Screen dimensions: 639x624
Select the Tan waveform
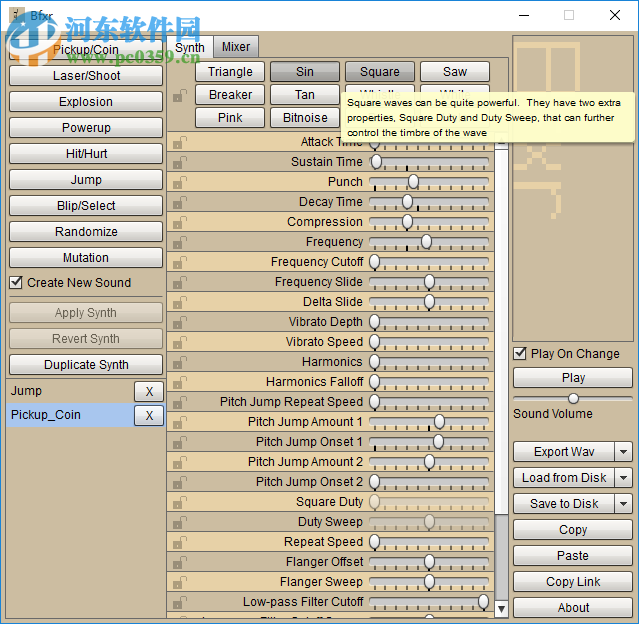coord(305,95)
